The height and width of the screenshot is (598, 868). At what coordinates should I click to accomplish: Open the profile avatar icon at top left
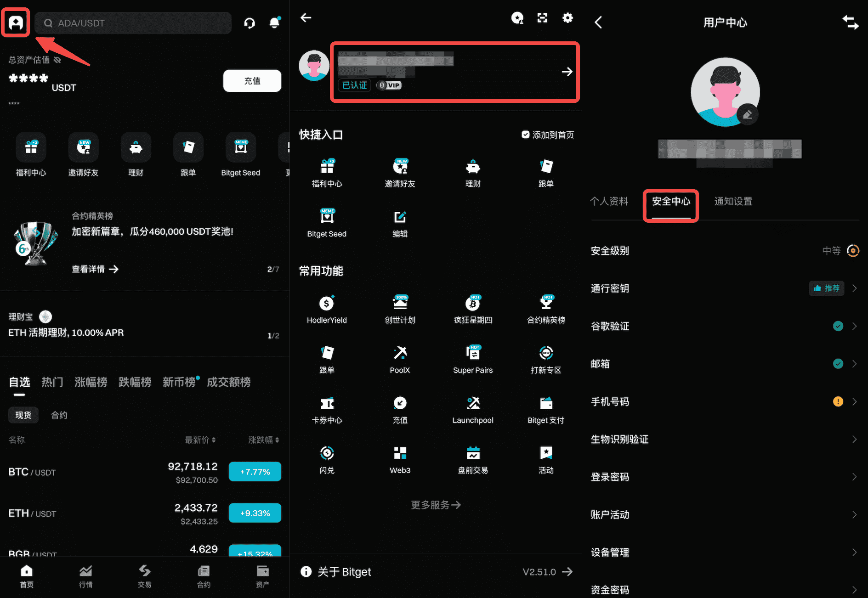pyautogui.click(x=16, y=23)
